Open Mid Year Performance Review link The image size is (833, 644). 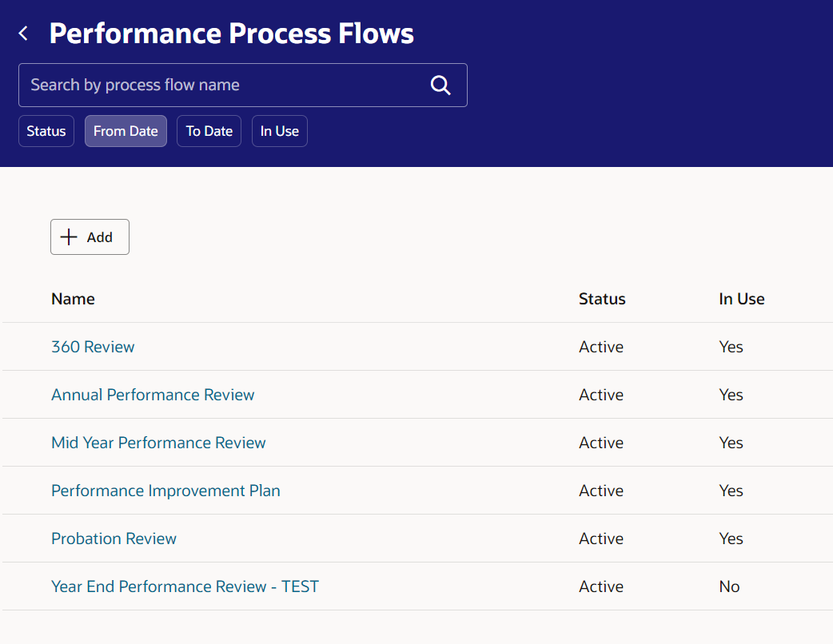coord(158,443)
